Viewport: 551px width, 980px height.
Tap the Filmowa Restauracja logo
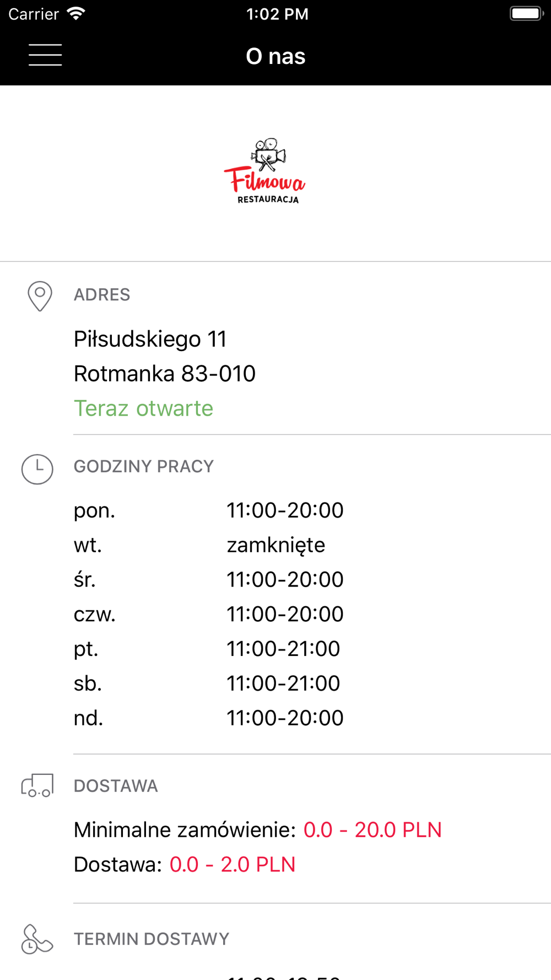click(264, 171)
